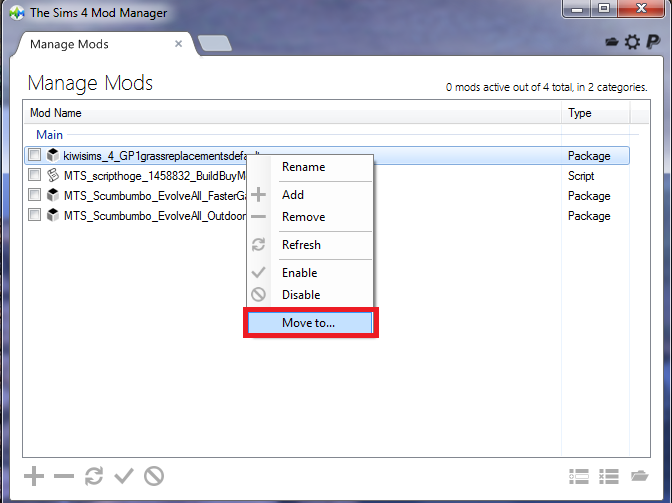Click the Sims 4 Mod Manager title icon
The width and height of the screenshot is (672, 503).
(17, 13)
